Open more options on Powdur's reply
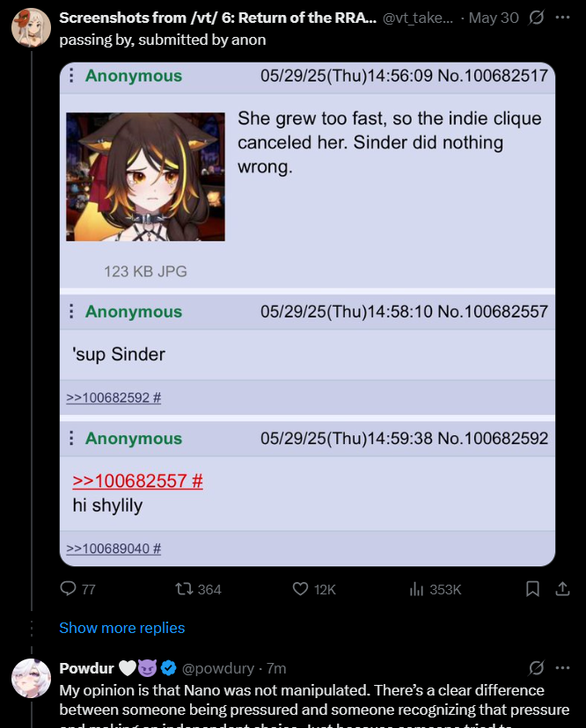Viewport: 586px width, 728px height. coord(562,668)
